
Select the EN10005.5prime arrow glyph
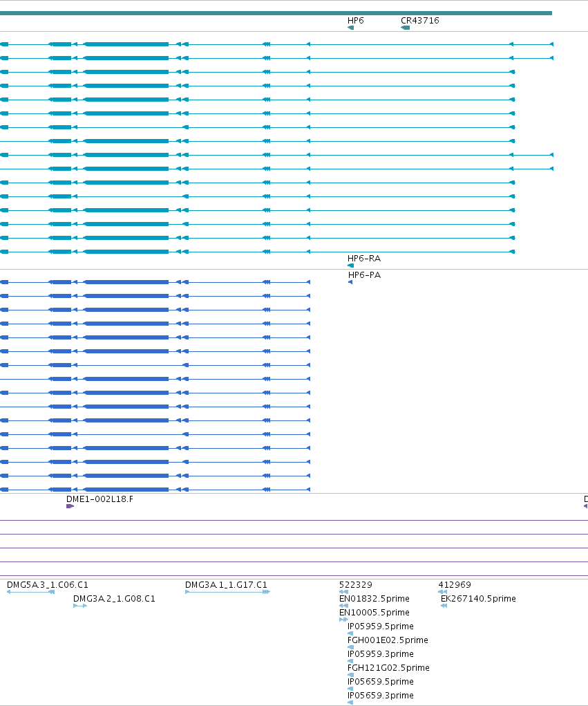343,620
